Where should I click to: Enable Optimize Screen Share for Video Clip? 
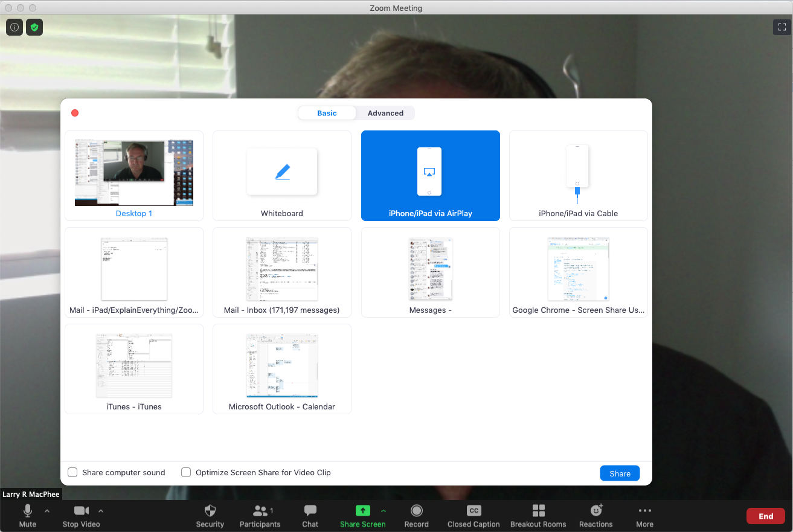pos(186,472)
